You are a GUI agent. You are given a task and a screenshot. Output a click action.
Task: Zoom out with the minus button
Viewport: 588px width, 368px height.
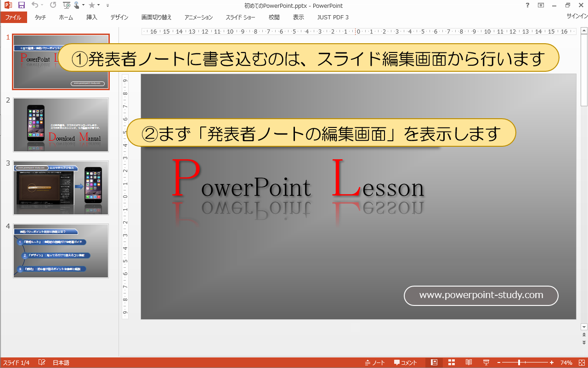coord(498,362)
